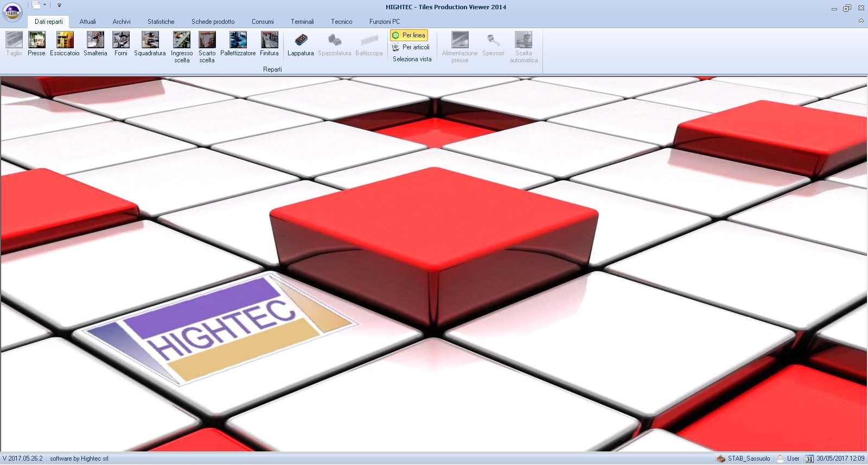The height and width of the screenshot is (465, 868).
Task: Open the Ingresso scelta department
Action: 182,47
